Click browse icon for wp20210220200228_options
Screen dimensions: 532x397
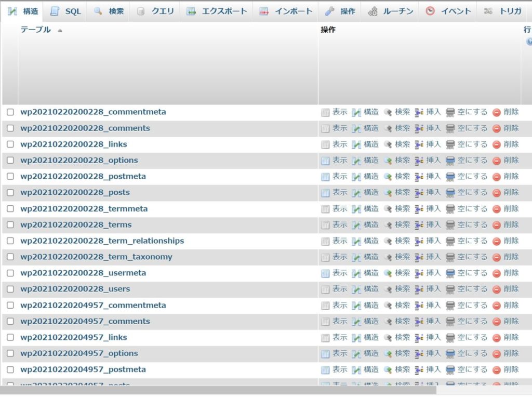[x=325, y=161]
